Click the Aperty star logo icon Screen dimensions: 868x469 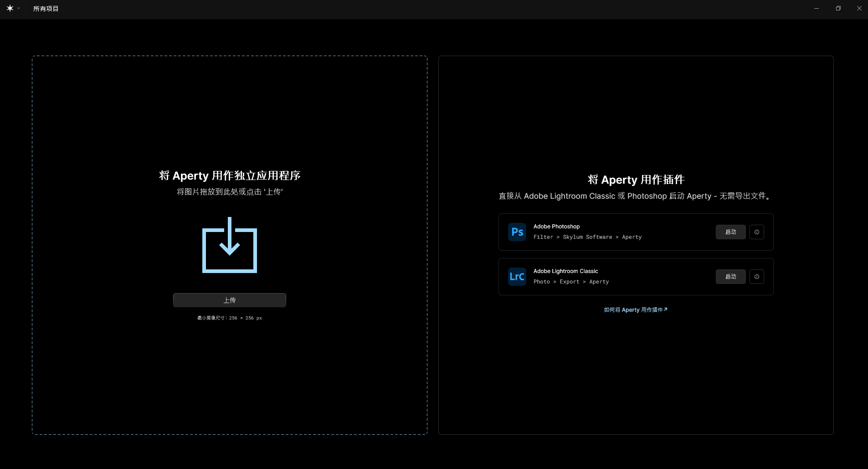(10, 8)
